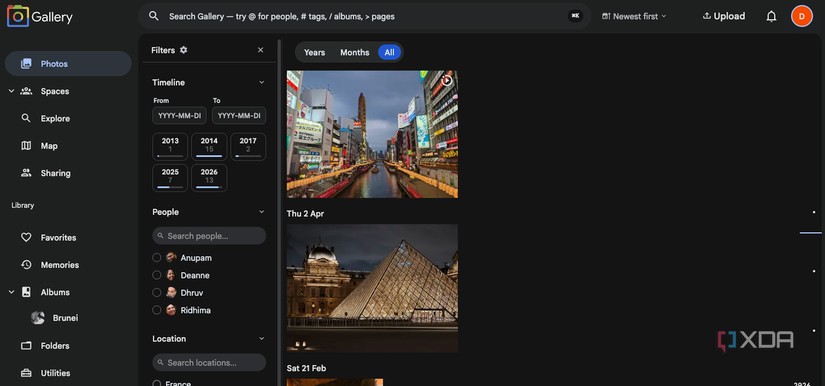825x386 pixels.
Task: Click the From date input field
Action: pos(179,116)
